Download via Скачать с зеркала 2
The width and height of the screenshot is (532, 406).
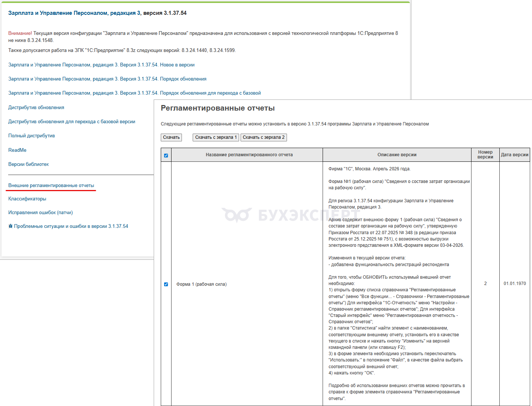[264, 137]
